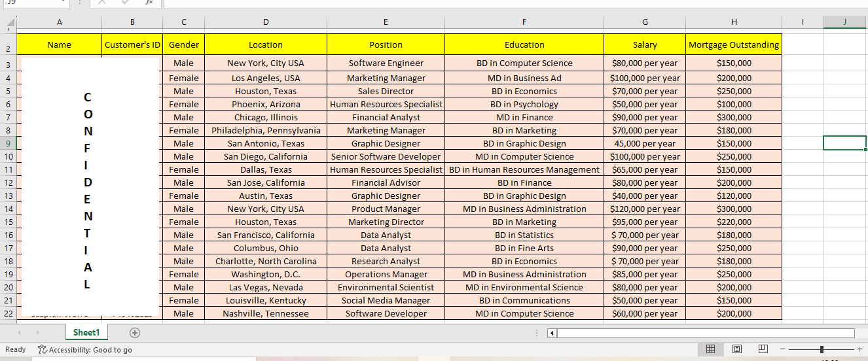Click the Customer's ID header cell

click(132, 44)
